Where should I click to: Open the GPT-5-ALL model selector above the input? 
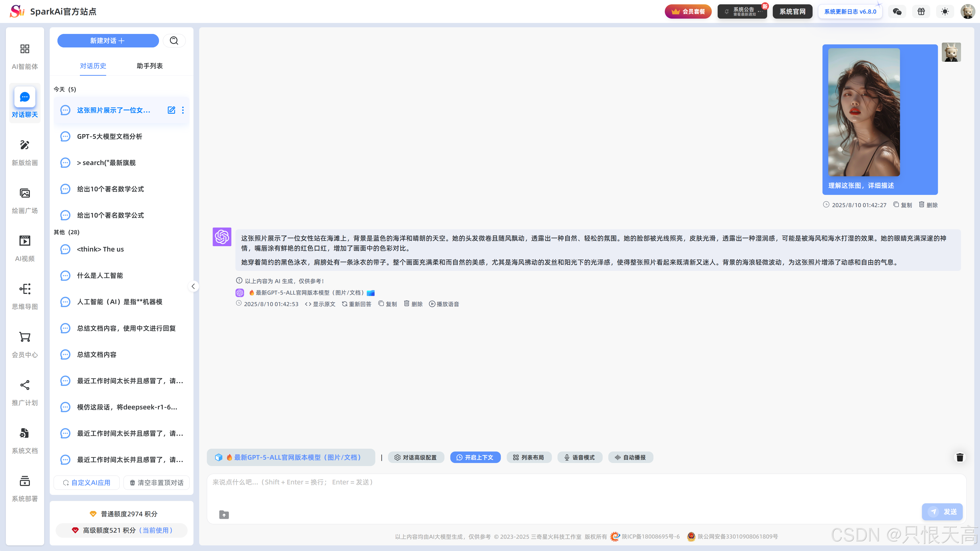pos(291,457)
